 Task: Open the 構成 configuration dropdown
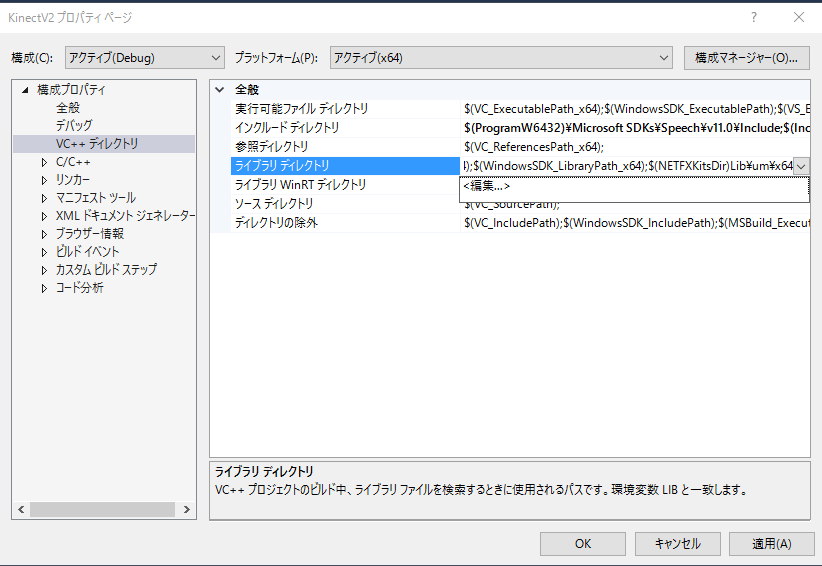[x=145, y=58]
